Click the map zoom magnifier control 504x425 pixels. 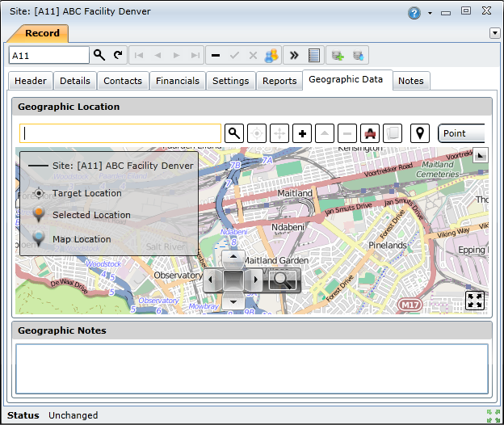pos(283,280)
